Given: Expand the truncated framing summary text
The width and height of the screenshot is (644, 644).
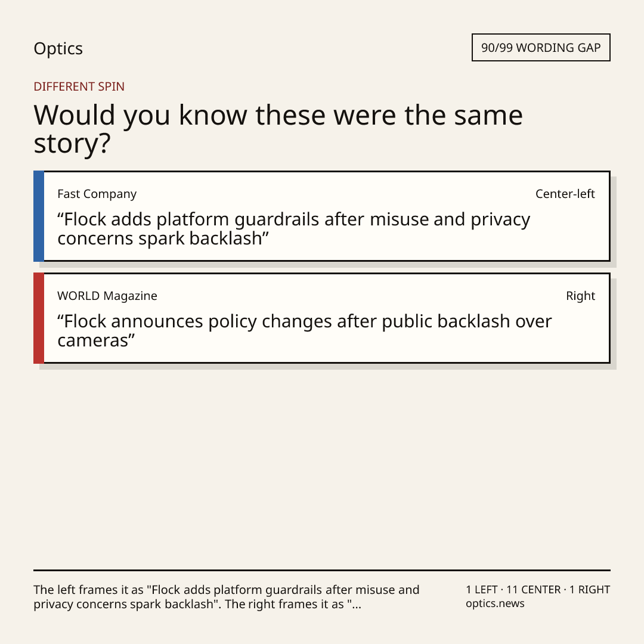Looking at the screenshot, I should point(227,597).
